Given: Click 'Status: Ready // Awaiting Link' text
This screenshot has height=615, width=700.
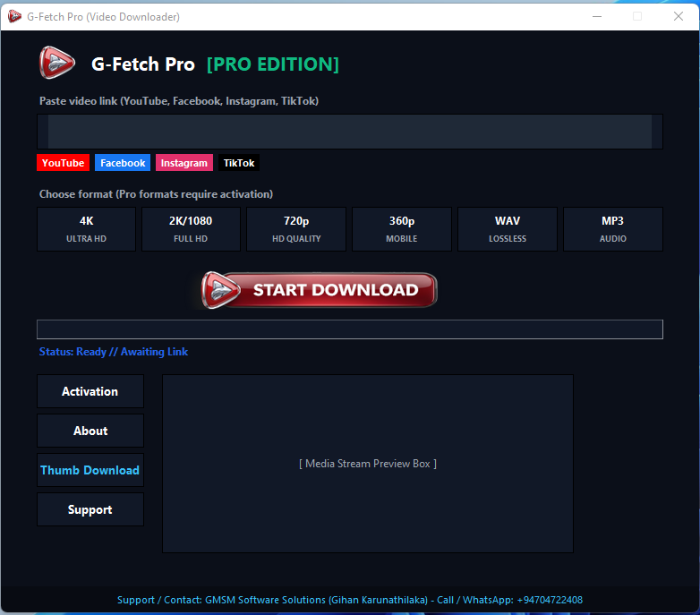Looking at the screenshot, I should click(114, 352).
